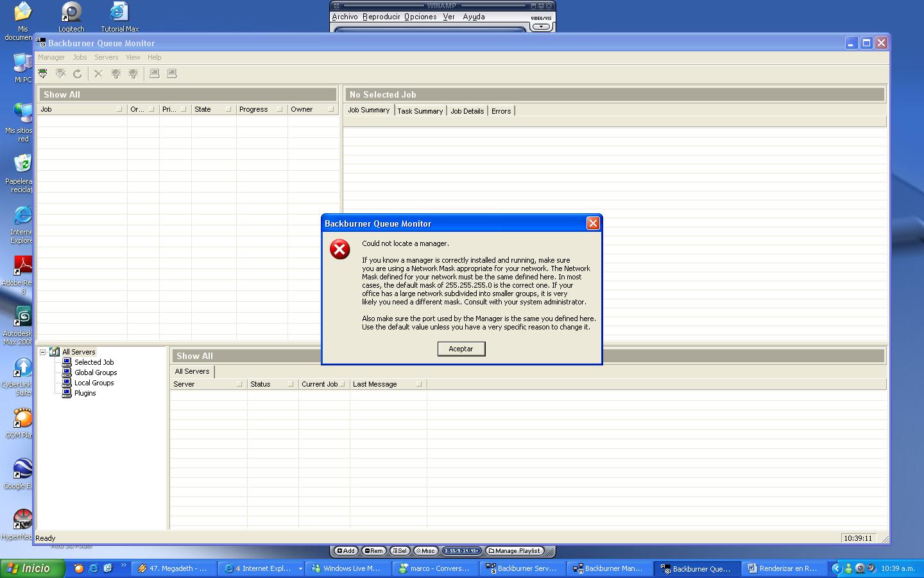Open the Winamp system menu icon in its title bar
924x578 pixels.
(336, 6)
